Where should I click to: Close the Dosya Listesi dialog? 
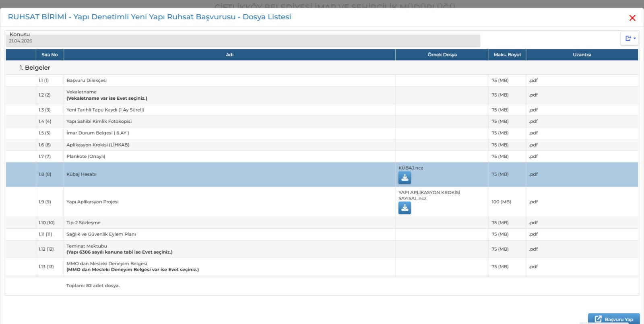click(x=632, y=18)
